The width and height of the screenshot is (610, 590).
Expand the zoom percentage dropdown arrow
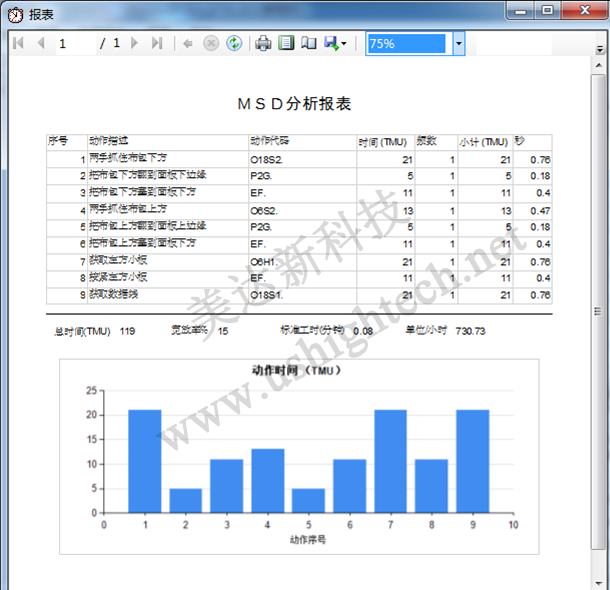pos(458,44)
